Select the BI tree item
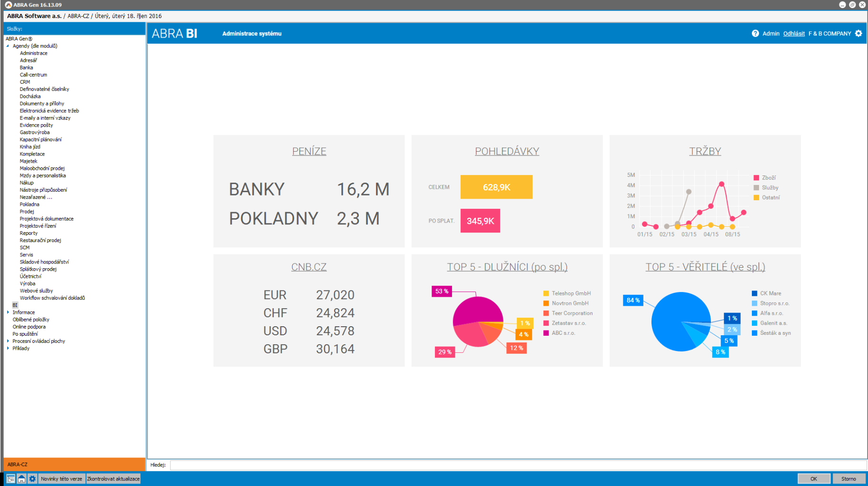This screenshot has width=868, height=486. [15, 305]
